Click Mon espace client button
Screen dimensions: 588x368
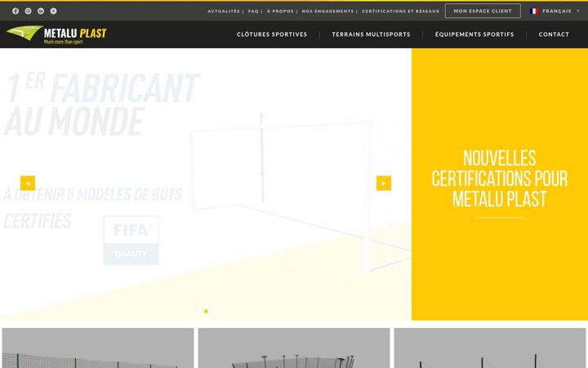483,11
